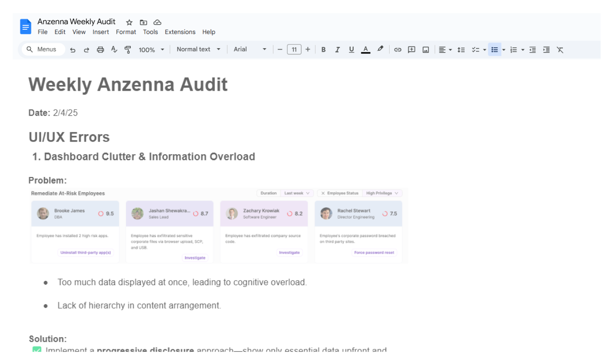This screenshot has height=364, width=612.
Task: Open the 100% zoom dropdown
Action: [151, 50]
